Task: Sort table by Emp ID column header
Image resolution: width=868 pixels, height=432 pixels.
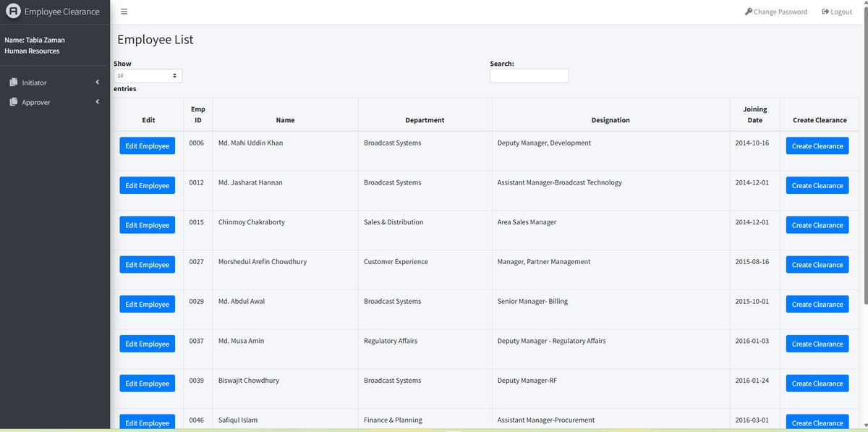Action: point(197,114)
